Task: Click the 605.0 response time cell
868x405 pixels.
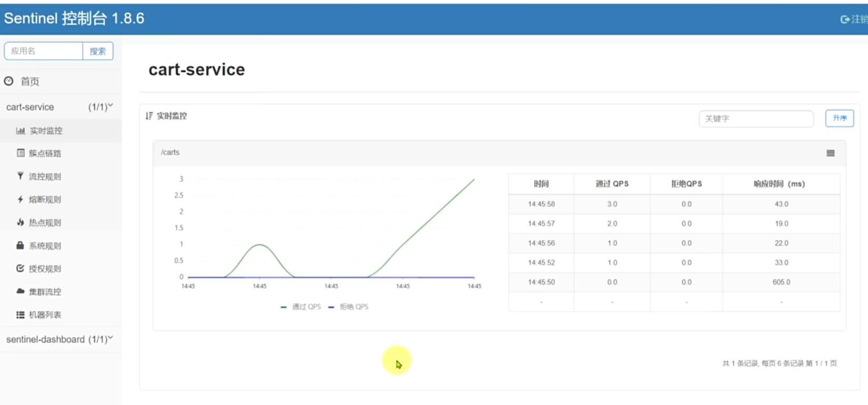Action: pos(781,282)
